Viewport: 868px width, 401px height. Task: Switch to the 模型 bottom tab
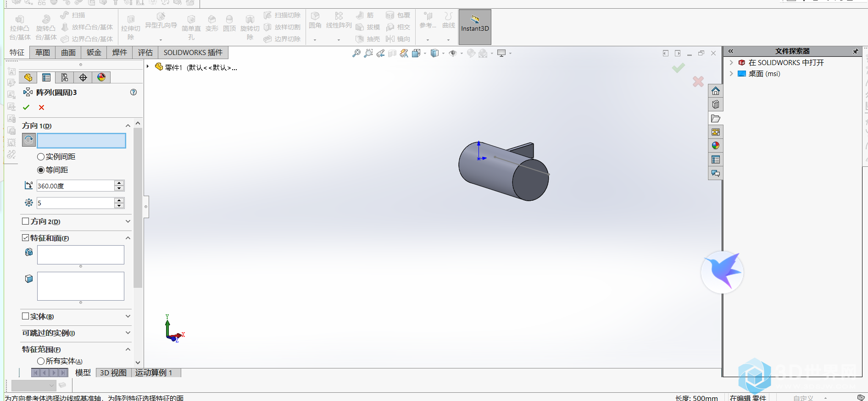[83, 373]
